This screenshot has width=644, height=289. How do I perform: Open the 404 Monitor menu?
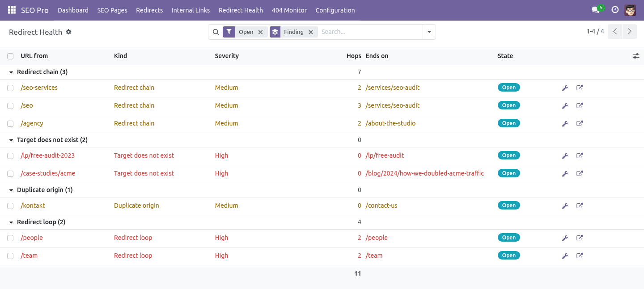[x=289, y=10]
